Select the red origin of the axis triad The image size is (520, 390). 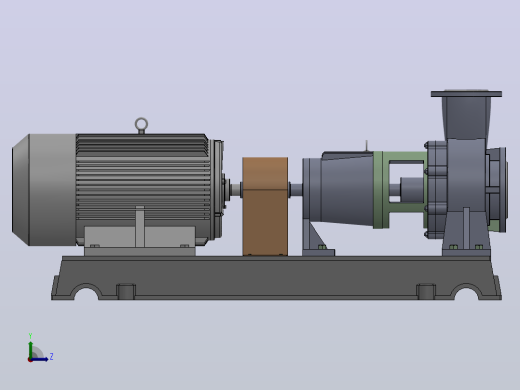pyautogui.click(x=30, y=360)
